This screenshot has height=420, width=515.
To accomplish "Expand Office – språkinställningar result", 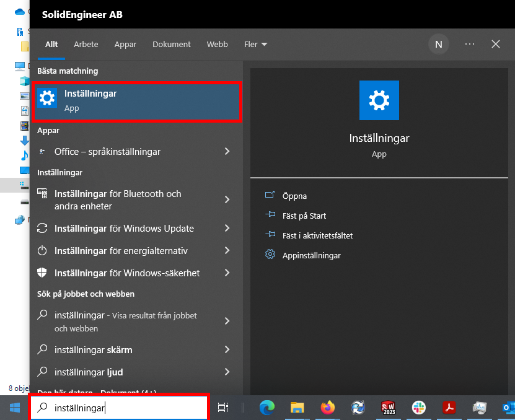I will point(227,152).
